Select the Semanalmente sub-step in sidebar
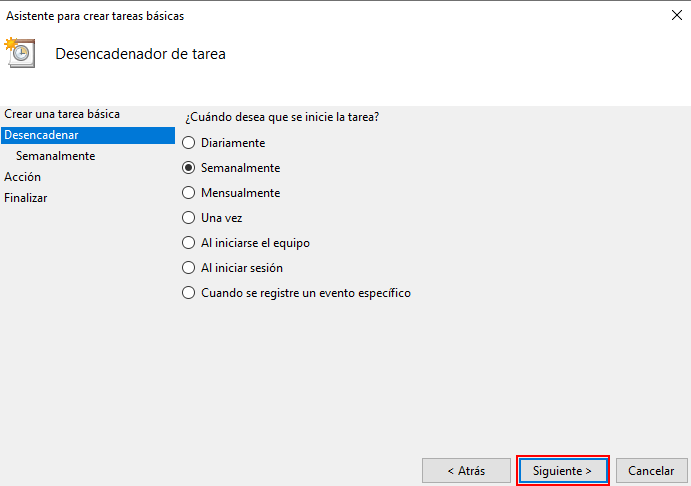This screenshot has height=486, width=691. pyautogui.click(x=55, y=156)
